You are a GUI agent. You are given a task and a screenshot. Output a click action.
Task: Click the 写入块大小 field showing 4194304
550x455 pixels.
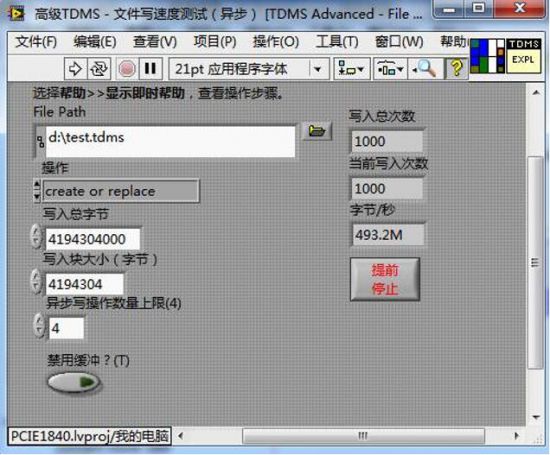[x=85, y=284]
